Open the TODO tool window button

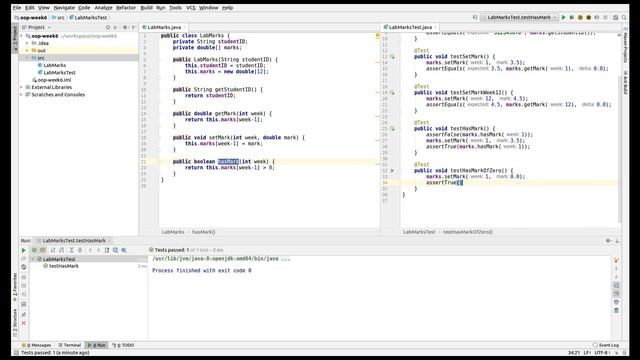pos(123,345)
